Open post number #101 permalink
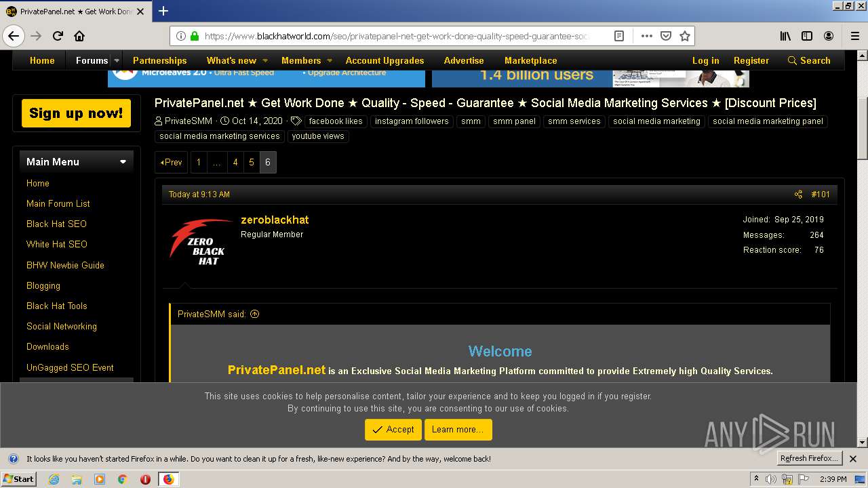Image resolution: width=868 pixels, height=488 pixels. tap(821, 195)
